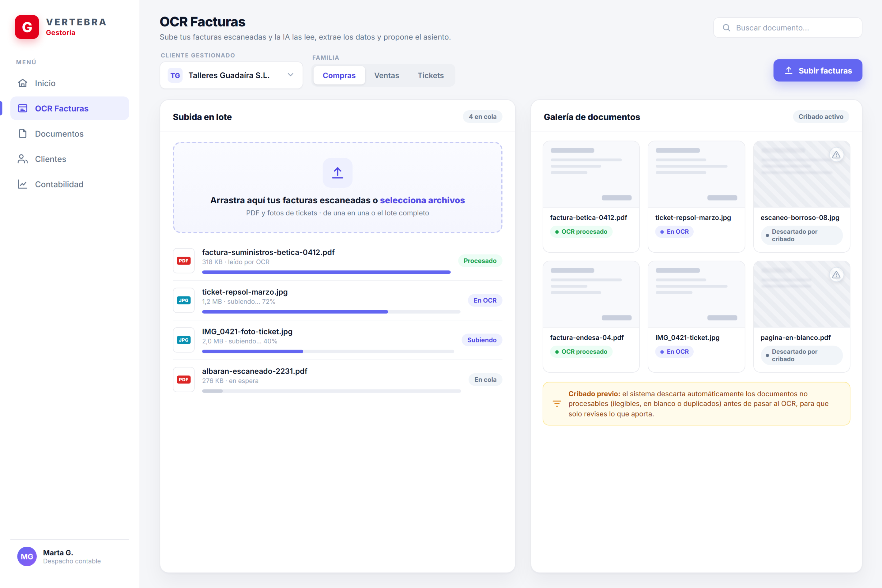The image size is (882, 588).
Task: Click the 40% progress bar of IMG_0421-foto-ticket.jpg
Action: tap(328, 351)
